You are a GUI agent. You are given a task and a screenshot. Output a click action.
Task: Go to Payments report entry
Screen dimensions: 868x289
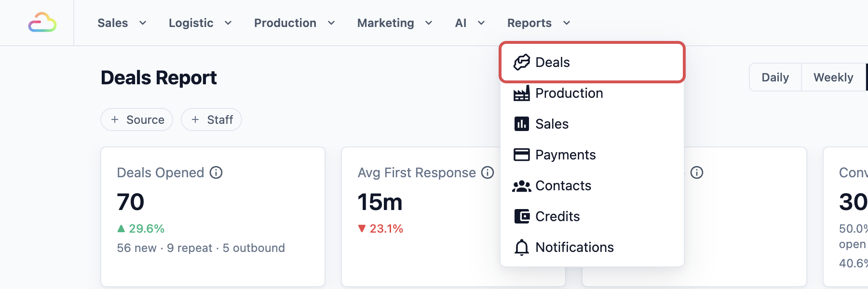(592, 155)
